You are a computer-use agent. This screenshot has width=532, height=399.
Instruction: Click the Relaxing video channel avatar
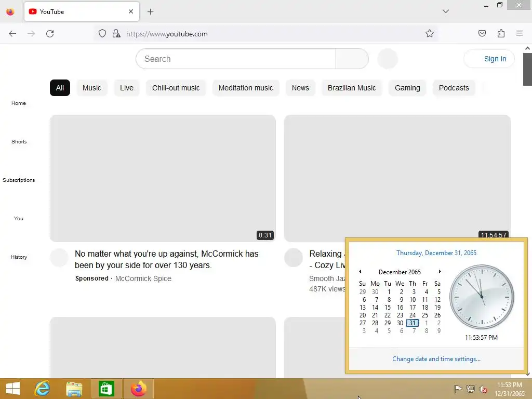click(294, 258)
